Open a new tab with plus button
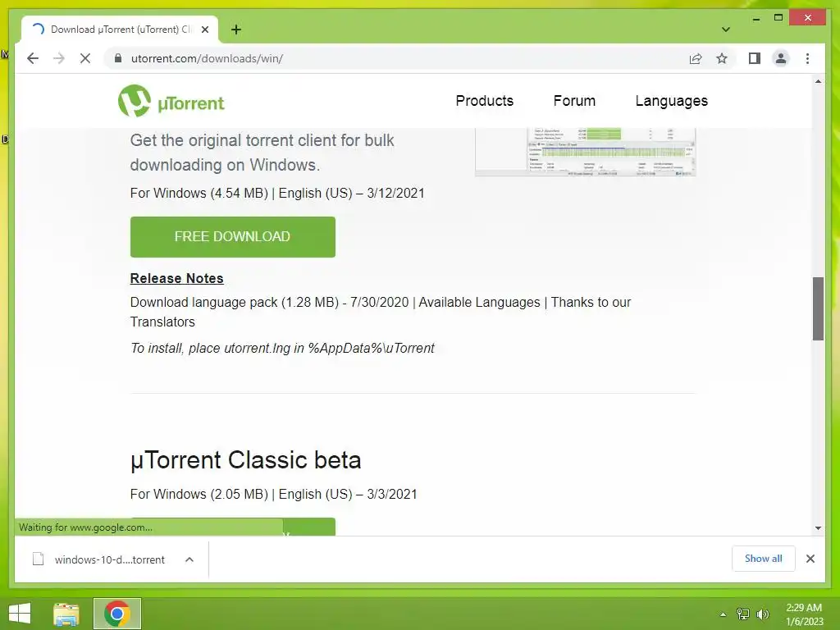 pyautogui.click(x=236, y=30)
